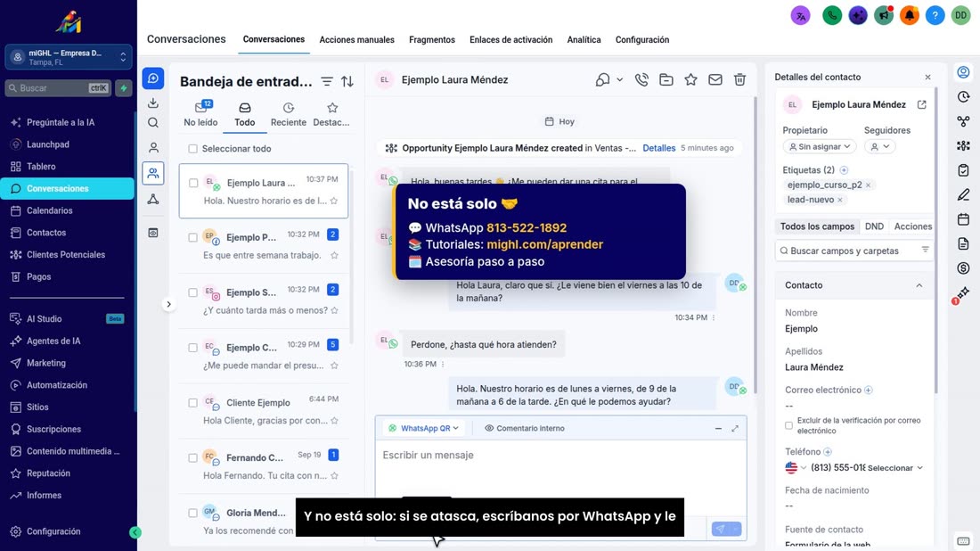Minimize the message composer
The width and height of the screenshot is (980, 551).
718,429
